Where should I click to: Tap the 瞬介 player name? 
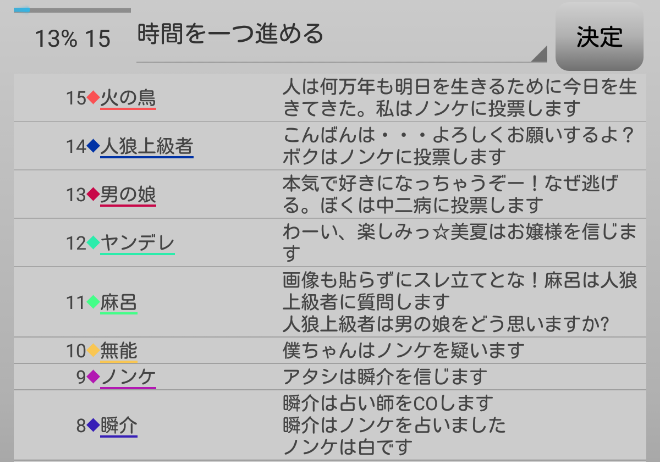coord(119,425)
